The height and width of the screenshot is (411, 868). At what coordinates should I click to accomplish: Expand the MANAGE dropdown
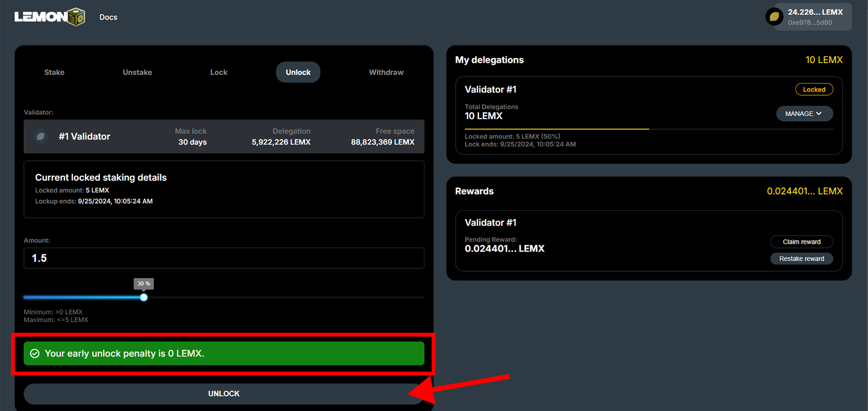804,114
